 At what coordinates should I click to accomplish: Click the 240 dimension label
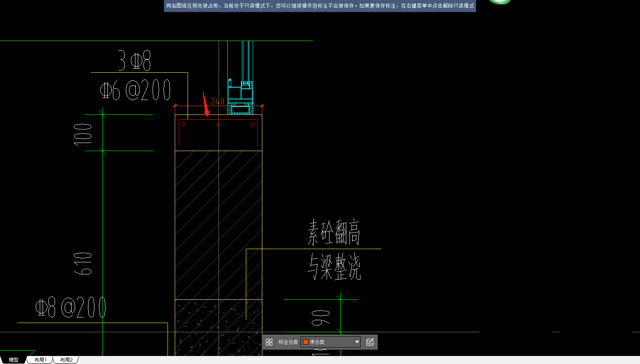(x=217, y=101)
